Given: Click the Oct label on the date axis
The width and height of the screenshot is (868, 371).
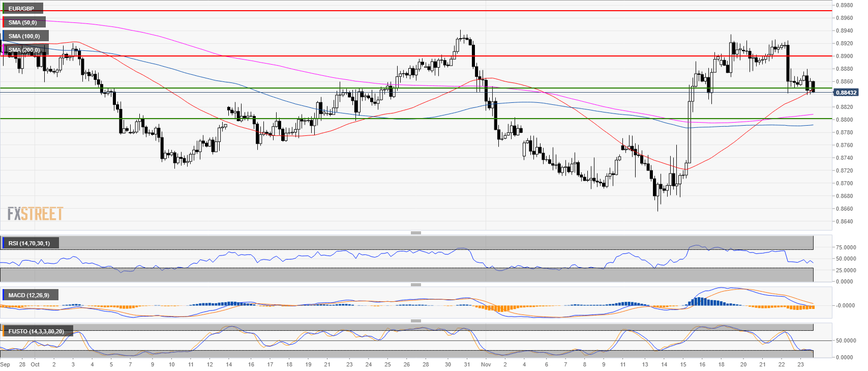Looking at the screenshot, I should click(35, 364).
